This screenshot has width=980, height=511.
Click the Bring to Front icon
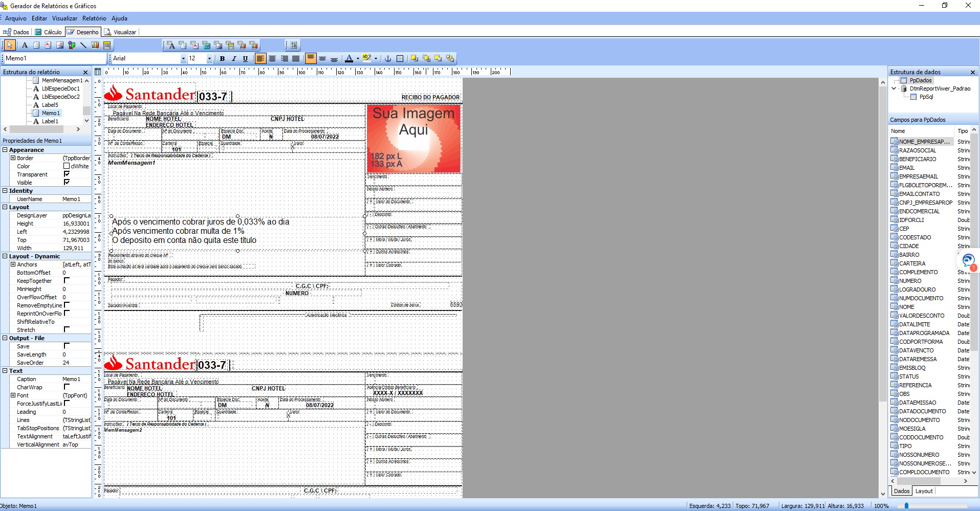(x=415, y=58)
